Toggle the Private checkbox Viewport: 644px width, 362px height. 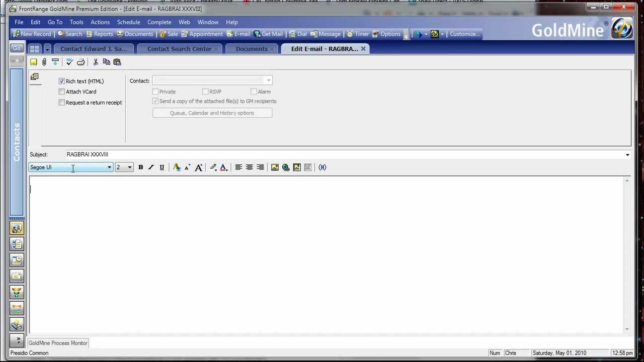click(155, 92)
